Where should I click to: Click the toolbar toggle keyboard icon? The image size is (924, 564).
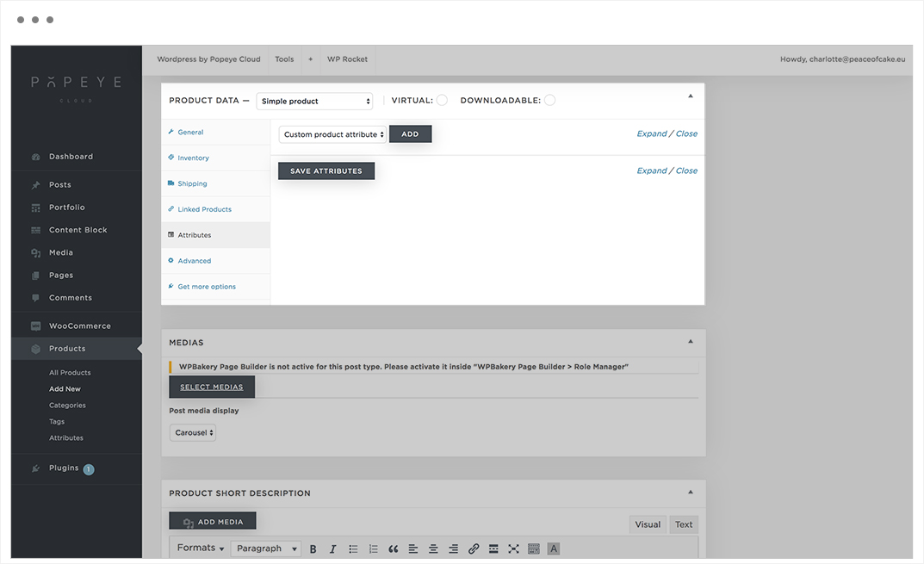(x=534, y=549)
